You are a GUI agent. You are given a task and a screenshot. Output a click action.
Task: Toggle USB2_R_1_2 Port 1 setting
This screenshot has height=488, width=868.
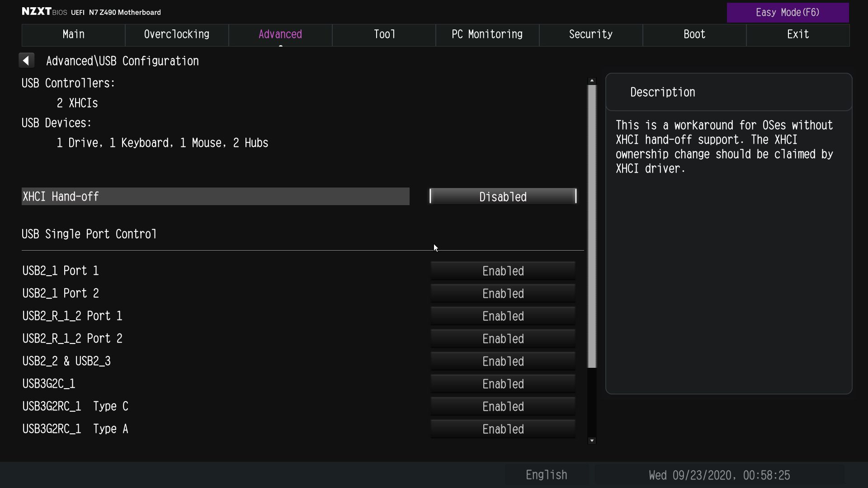click(x=503, y=316)
